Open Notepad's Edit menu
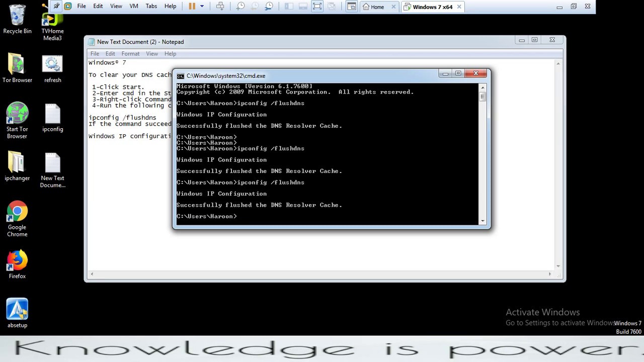 pos(110,54)
